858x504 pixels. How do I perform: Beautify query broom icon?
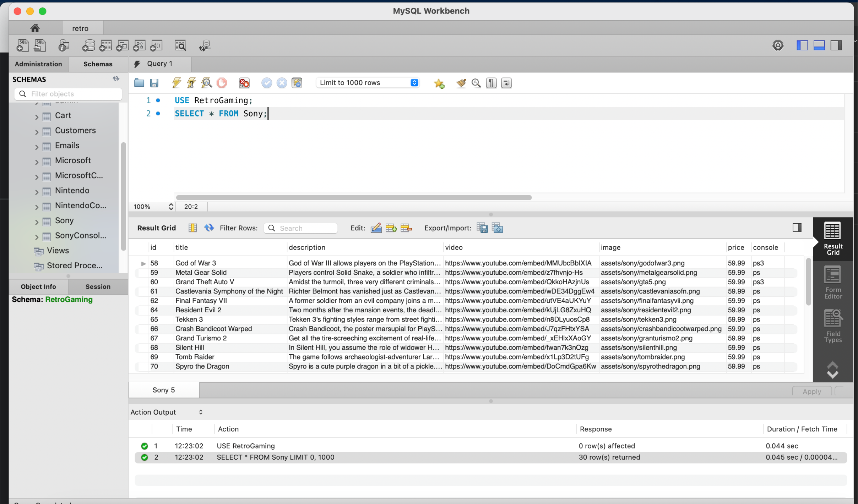[461, 83]
